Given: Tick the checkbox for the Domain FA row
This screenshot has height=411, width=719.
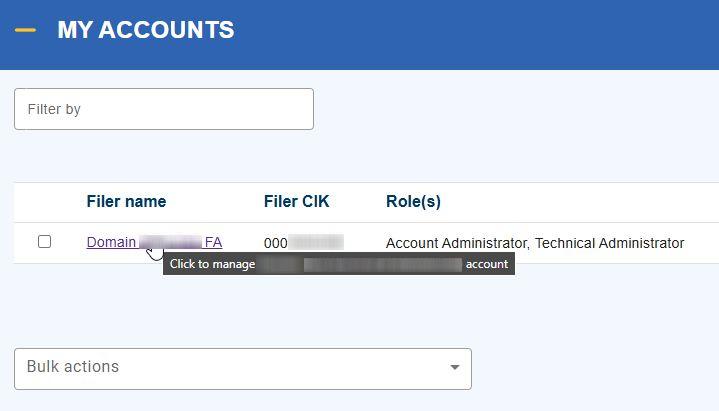Looking at the screenshot, I should (44, 242).
